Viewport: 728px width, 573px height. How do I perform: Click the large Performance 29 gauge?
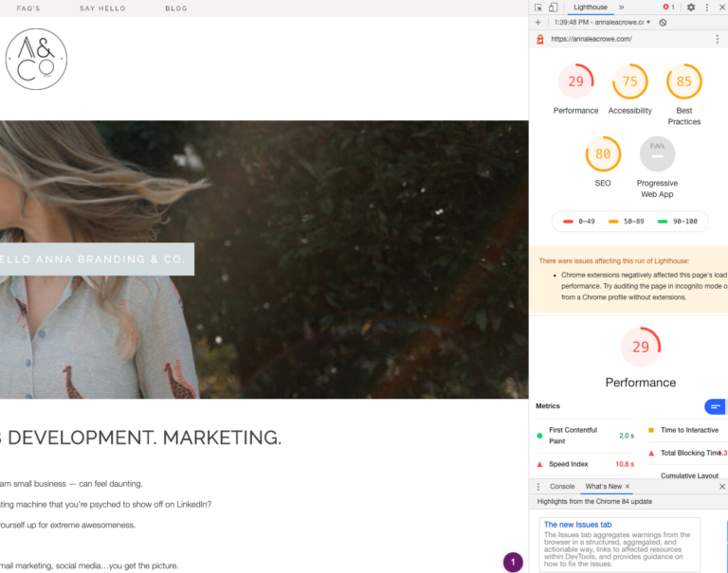(x=641, y=347)
